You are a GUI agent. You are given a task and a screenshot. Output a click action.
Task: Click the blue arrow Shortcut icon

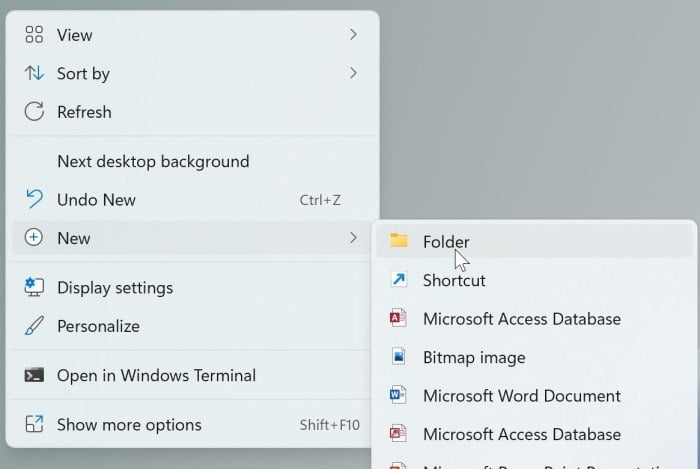coord(398,280)
